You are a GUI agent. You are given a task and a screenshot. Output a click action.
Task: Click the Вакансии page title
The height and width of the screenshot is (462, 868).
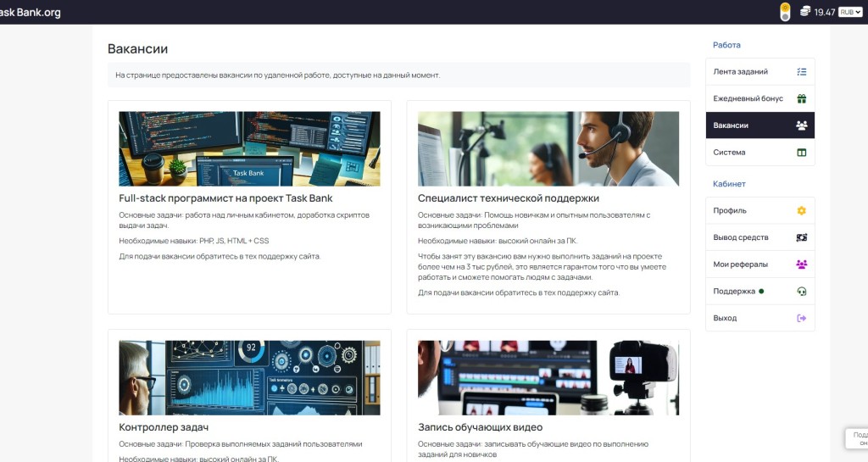click(x=137, y=48)
